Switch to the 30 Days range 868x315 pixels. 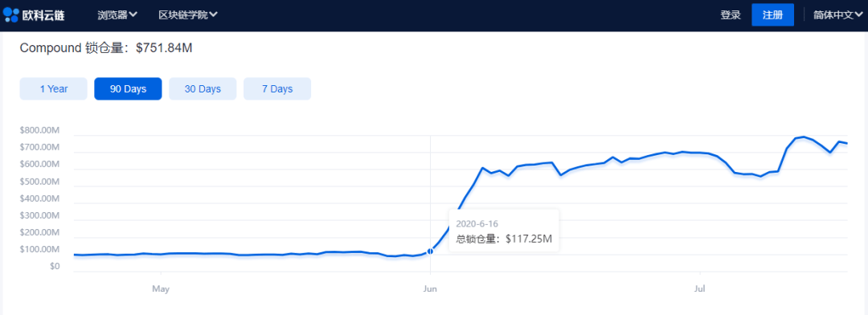click(x=203, y=88)
